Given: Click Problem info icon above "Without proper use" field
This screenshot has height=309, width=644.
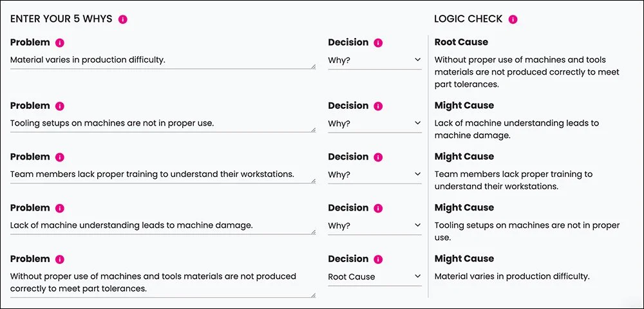Looking at the screenshot, I should 60,259.
